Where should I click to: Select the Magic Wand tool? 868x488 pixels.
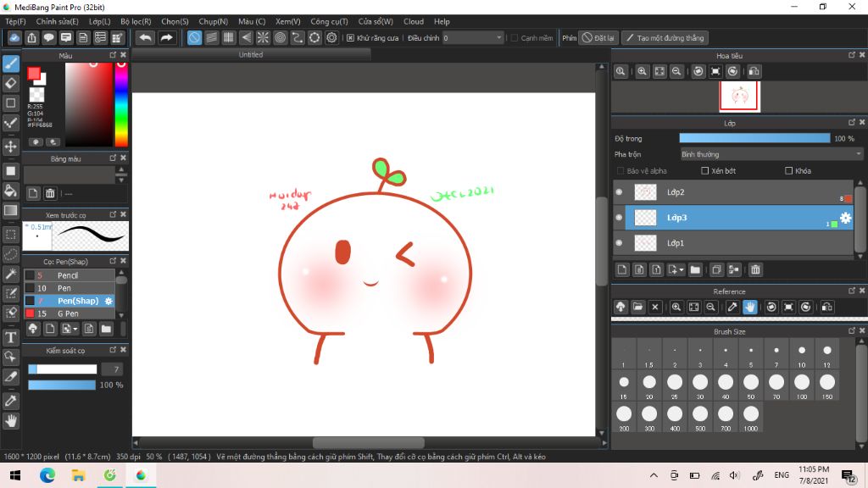11,274
